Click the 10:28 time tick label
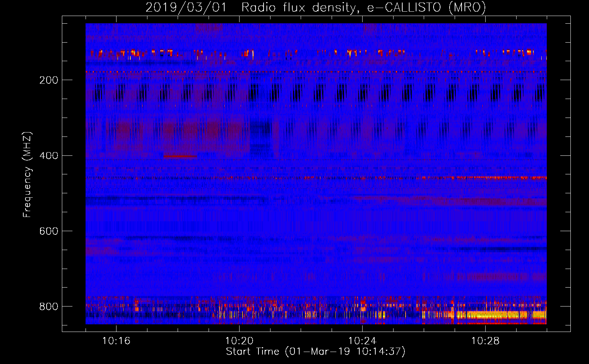The image size is (589, 364). [x=485, y=341]
